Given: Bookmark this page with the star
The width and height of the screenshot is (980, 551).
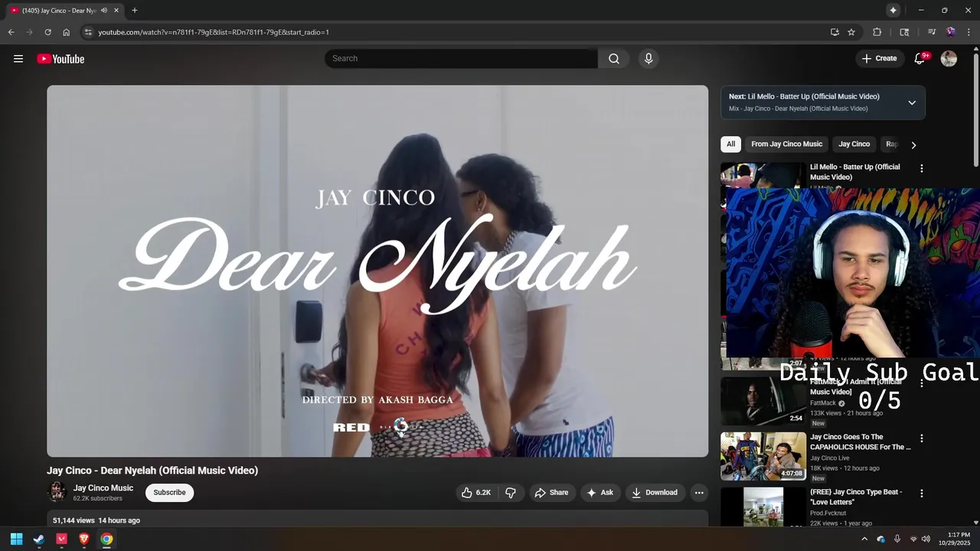Looking at the screenshot, I should coord(851,32).
